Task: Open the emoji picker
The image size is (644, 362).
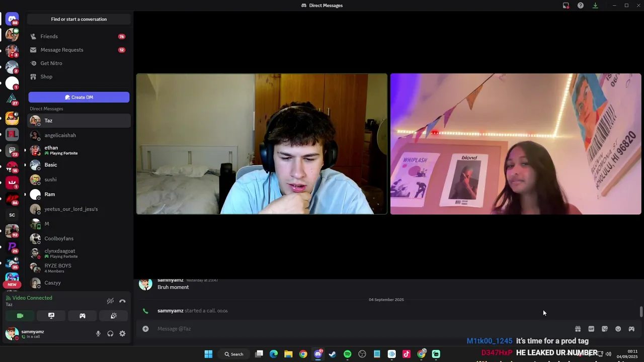Action: [x=618, y=329]
